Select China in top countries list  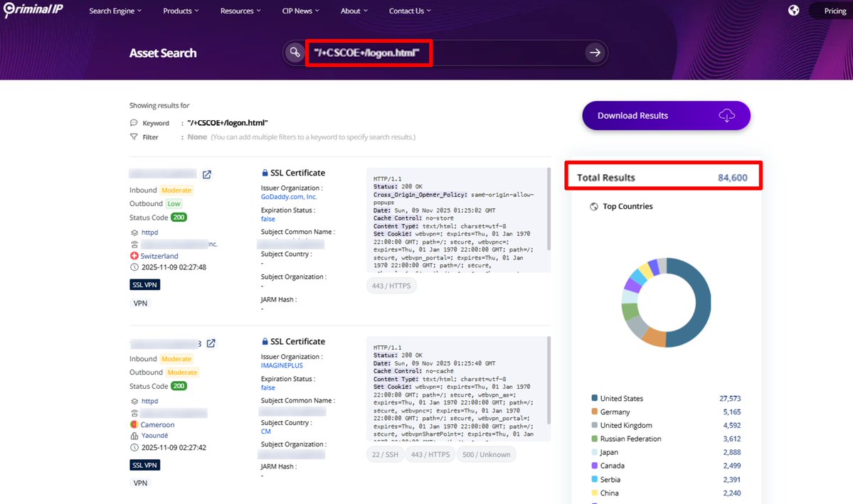click(609, 493)
